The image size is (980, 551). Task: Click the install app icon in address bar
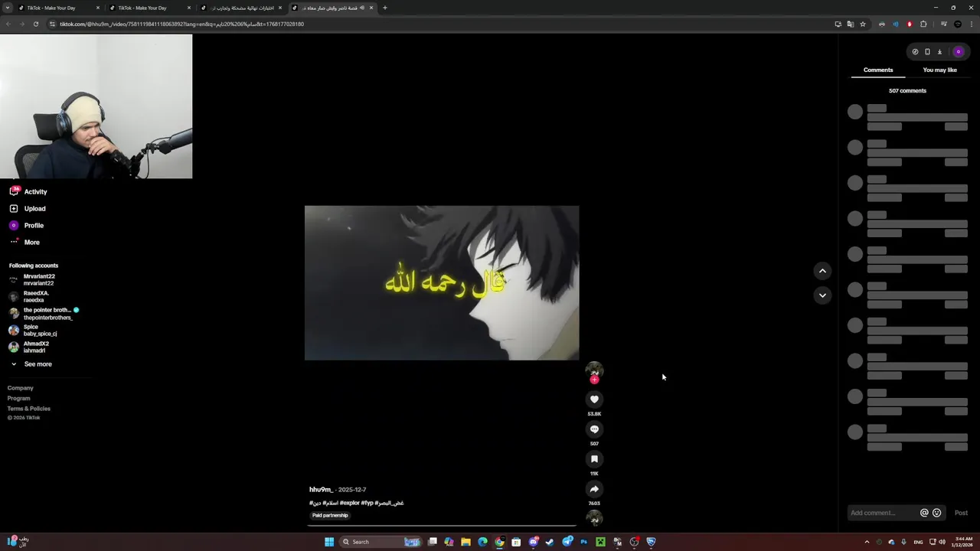click(x=838, y=24)
